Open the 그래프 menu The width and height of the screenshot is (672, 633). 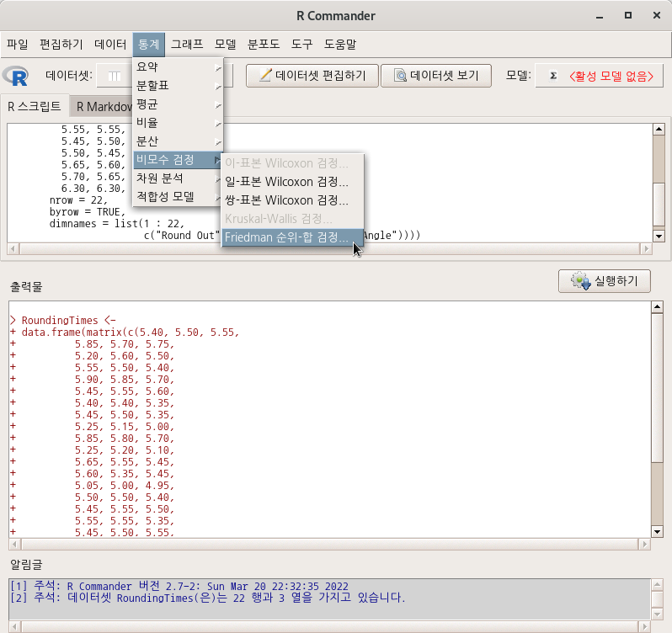187,44
